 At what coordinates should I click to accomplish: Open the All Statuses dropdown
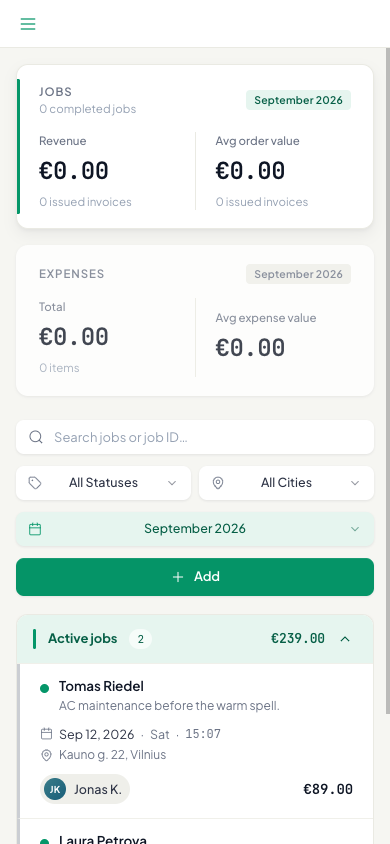coord(103,483)
